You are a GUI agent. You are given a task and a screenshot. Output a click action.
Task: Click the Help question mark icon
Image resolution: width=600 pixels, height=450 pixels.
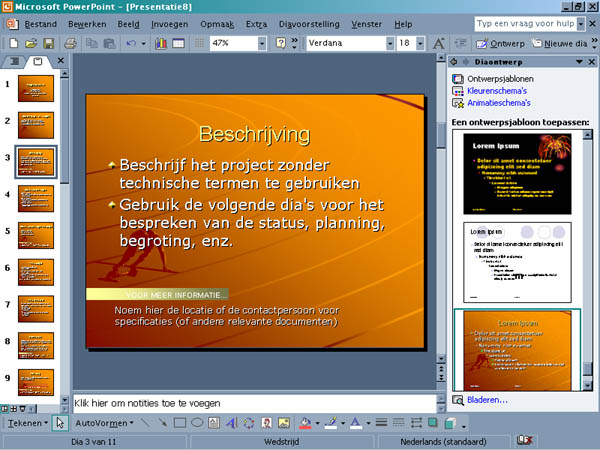[281, 44]
